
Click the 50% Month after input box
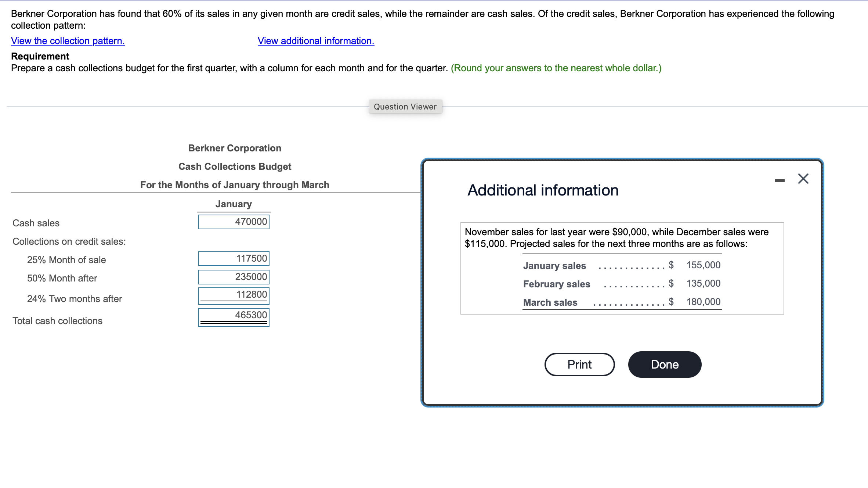(x=234, y=277)
